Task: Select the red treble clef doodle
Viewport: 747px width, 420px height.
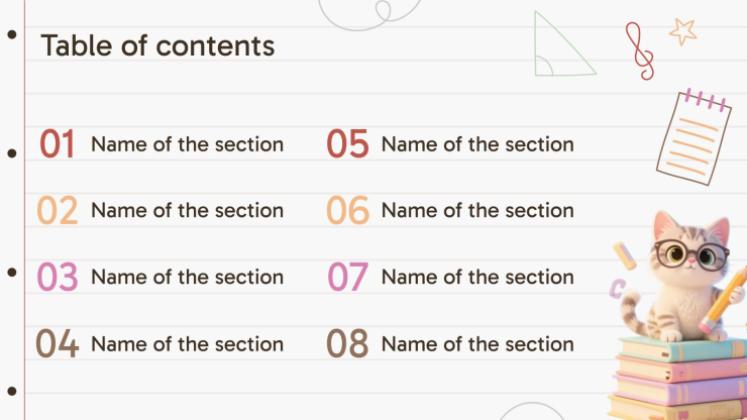Action: coord(640,50)
